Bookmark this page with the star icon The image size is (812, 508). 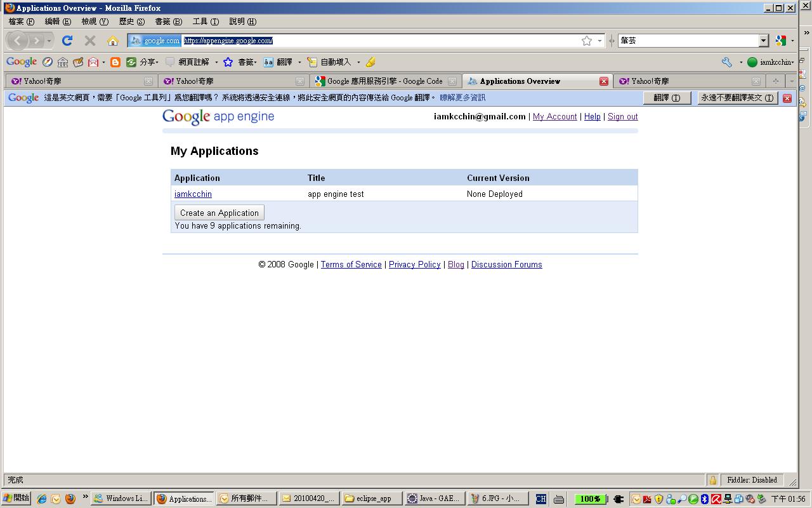[x=587, y=41]
